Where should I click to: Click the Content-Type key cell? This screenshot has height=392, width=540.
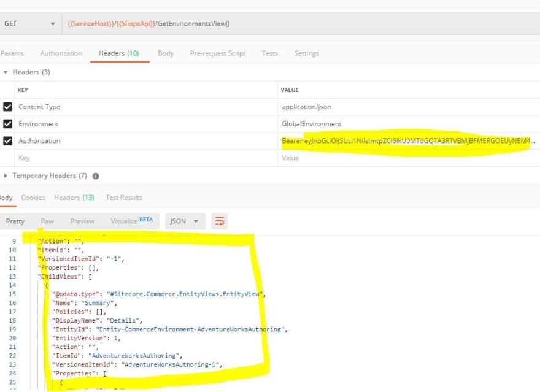tap(146, 107)
